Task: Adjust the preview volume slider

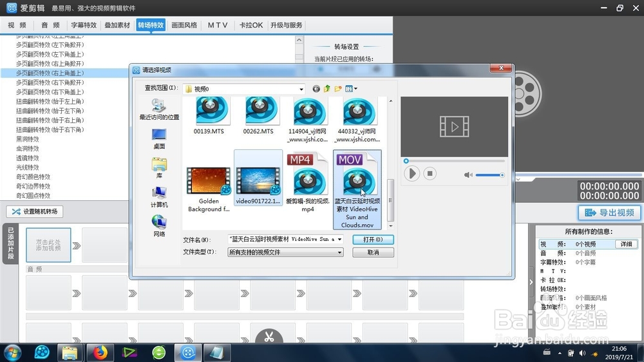Action: (490, 175)
